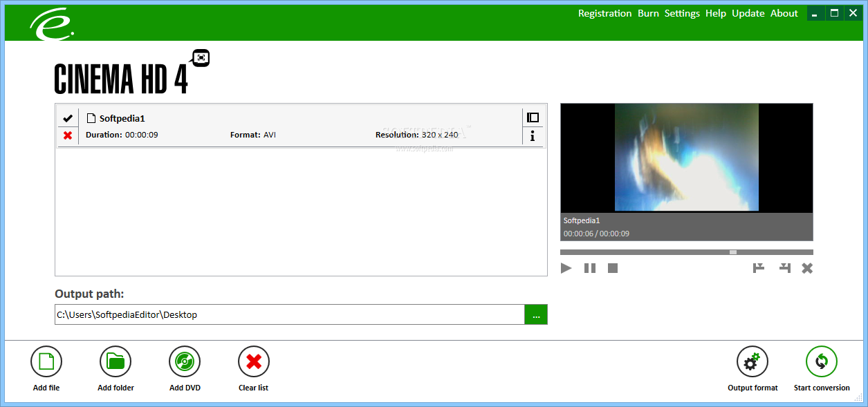Image resolution: width=868 pixels, height=407 pixels.
Task: Select the Softpedia1 file name
Action: (122, 118)
